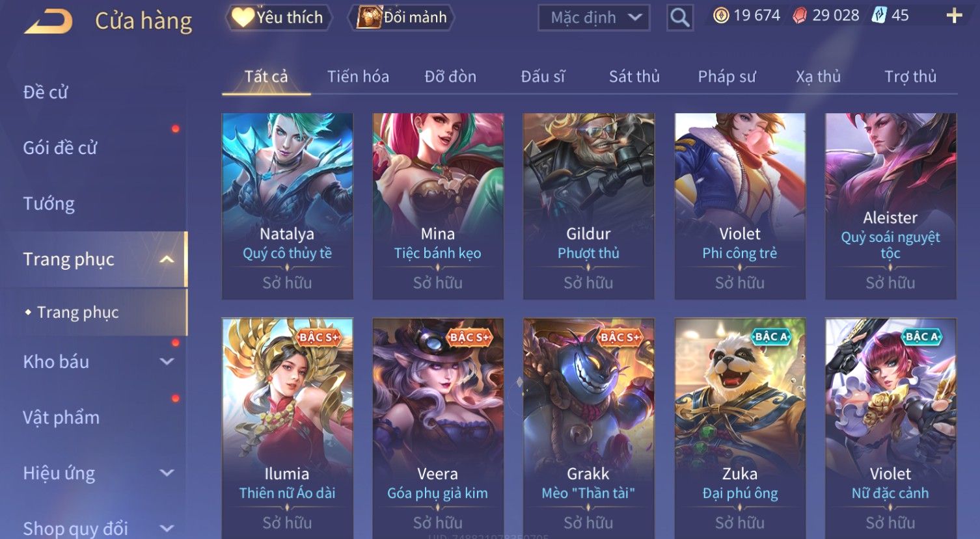Screen dimensions: 980x539
Task: Select the Grakk Mèo Thần tài skin card
Action: [588, 428]
